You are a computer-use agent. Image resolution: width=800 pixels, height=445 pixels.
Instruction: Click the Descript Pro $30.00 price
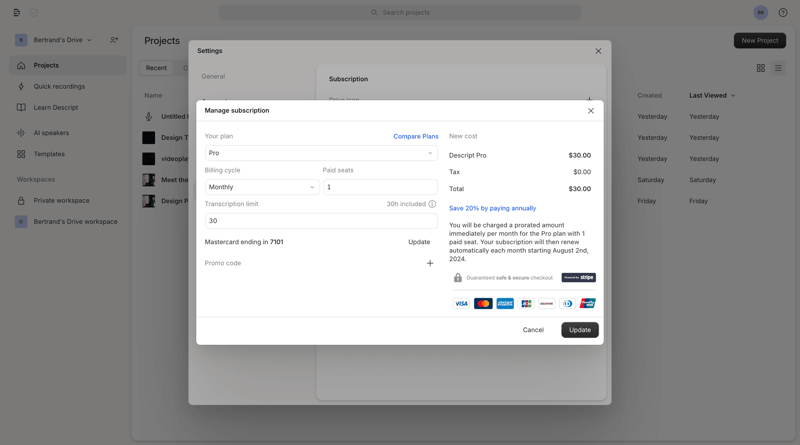(x=580, y=155)
